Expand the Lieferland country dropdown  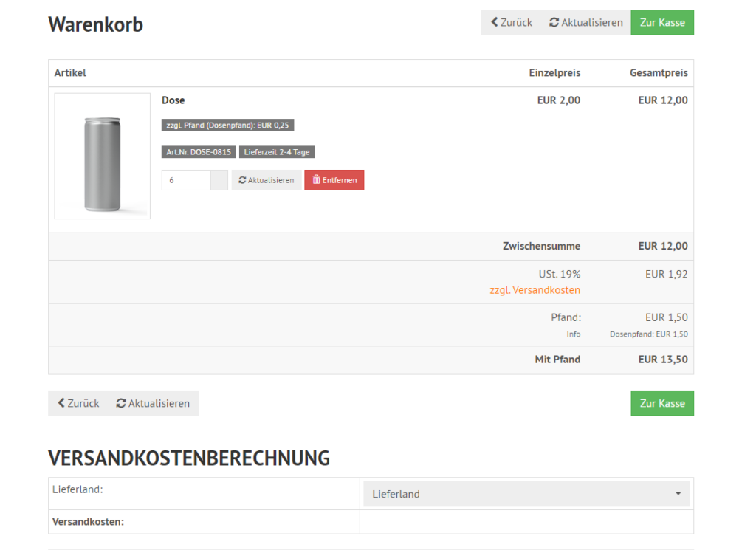pyautogui.click(x=526, y=494)
